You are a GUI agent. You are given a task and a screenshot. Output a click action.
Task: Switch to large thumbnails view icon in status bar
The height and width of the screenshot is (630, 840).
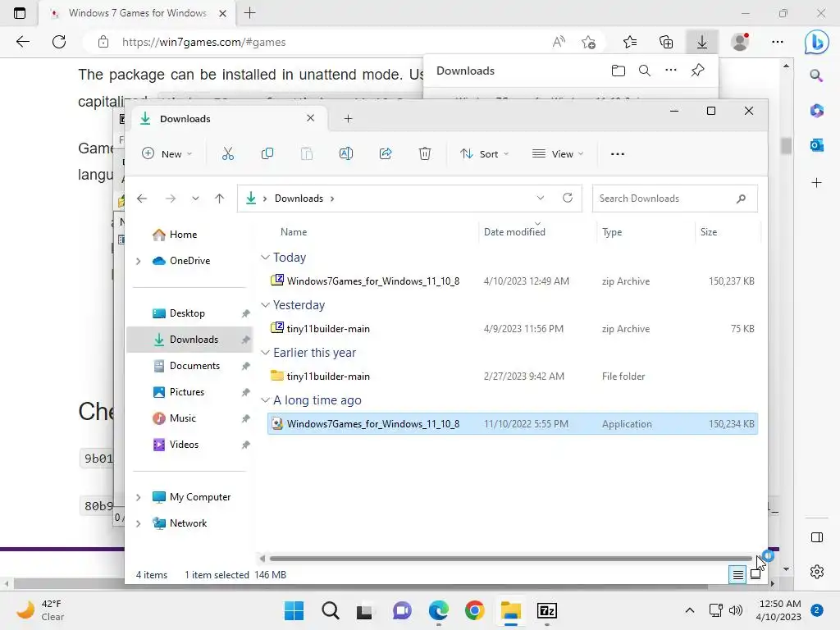pyautogui.click(x=756, y=575)
